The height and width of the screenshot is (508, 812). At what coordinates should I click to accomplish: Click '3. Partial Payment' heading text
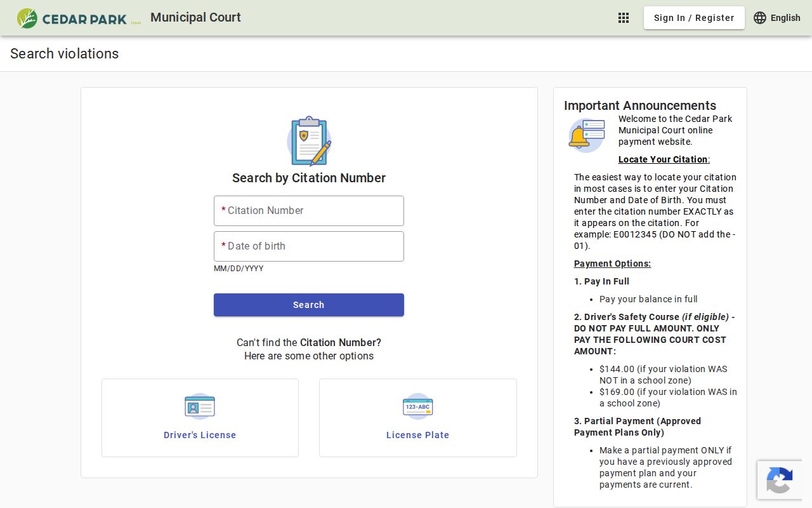pyautogui.click(x=638, y=427)
